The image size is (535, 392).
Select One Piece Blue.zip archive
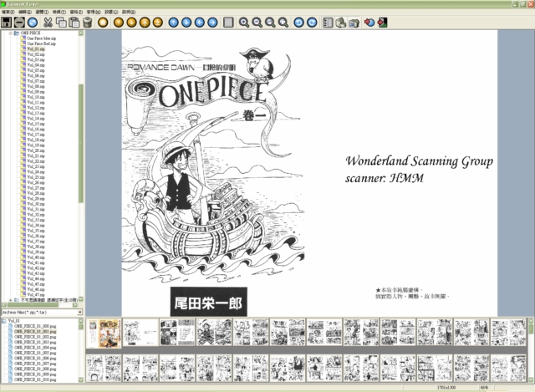(41, 38)
